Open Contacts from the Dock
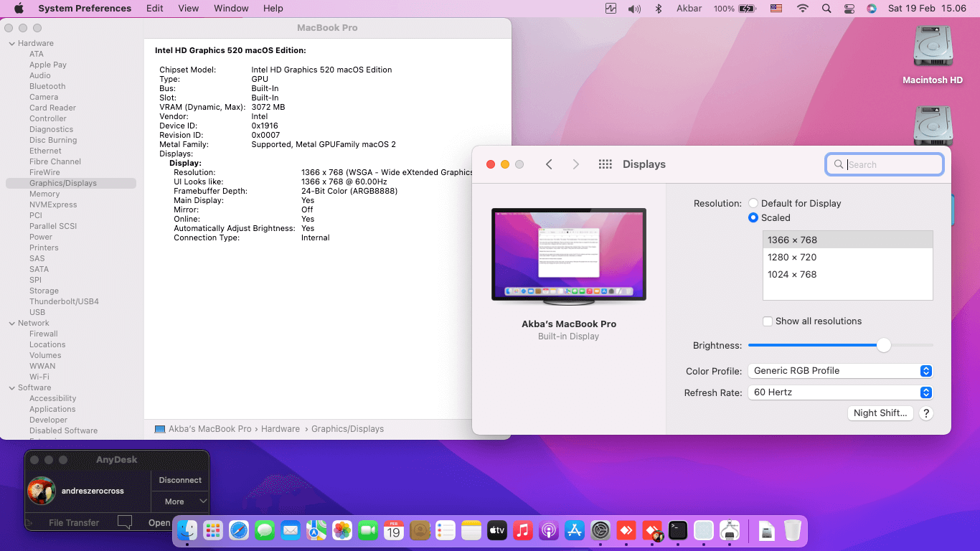This screenshot has width=980, height=551. coord(420,530)
